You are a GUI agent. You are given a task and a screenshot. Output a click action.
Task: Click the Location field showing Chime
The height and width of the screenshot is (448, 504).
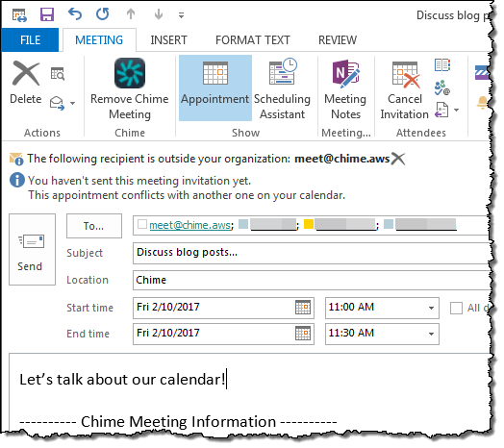312,281
